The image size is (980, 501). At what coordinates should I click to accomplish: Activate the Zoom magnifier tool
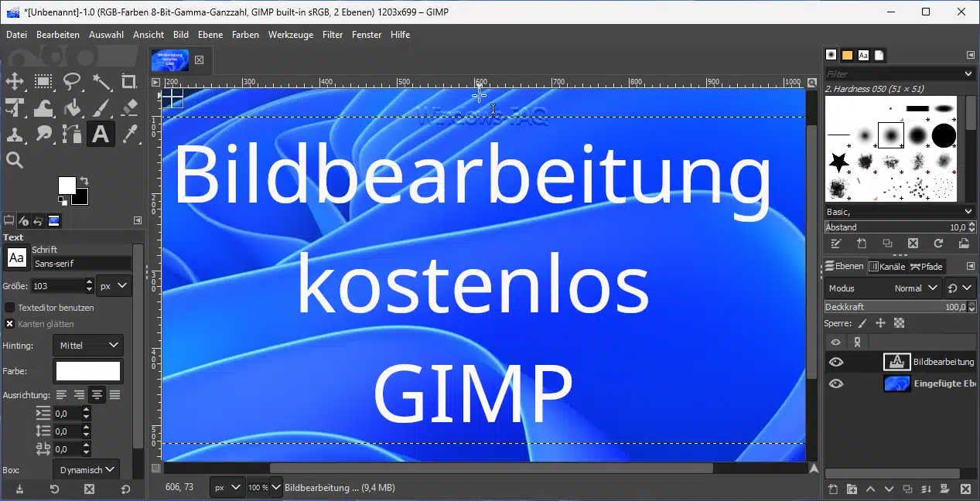pos(14,160)
